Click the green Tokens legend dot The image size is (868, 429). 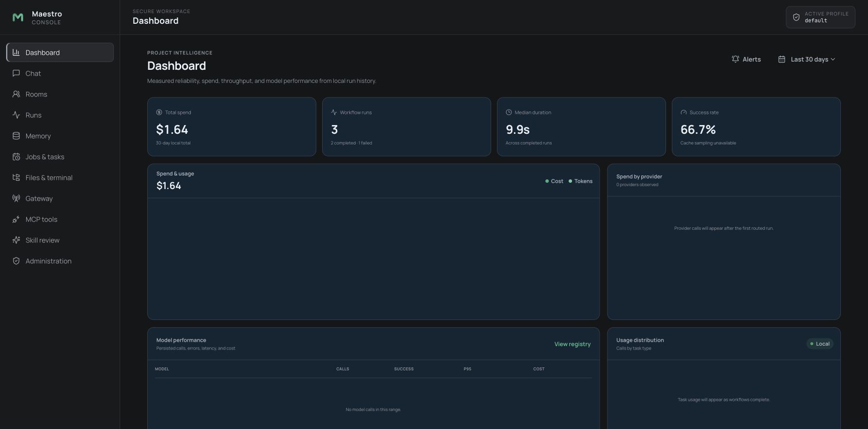(x=570, y=181)
